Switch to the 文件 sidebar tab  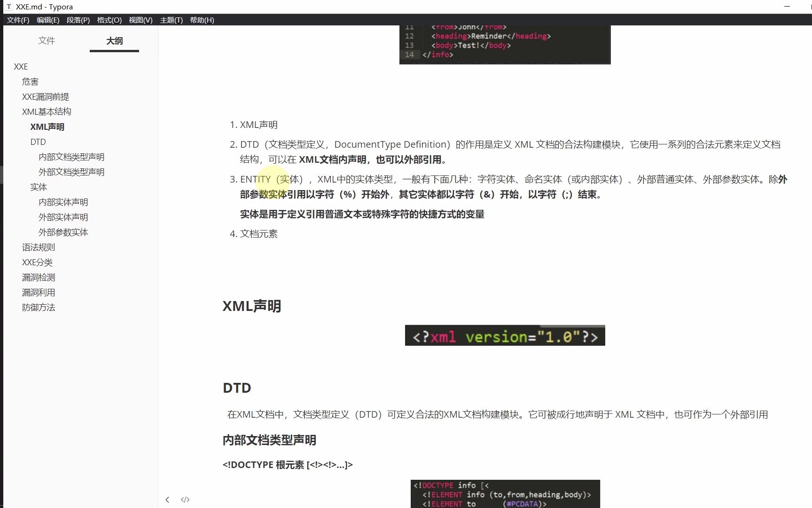point(47,40)
